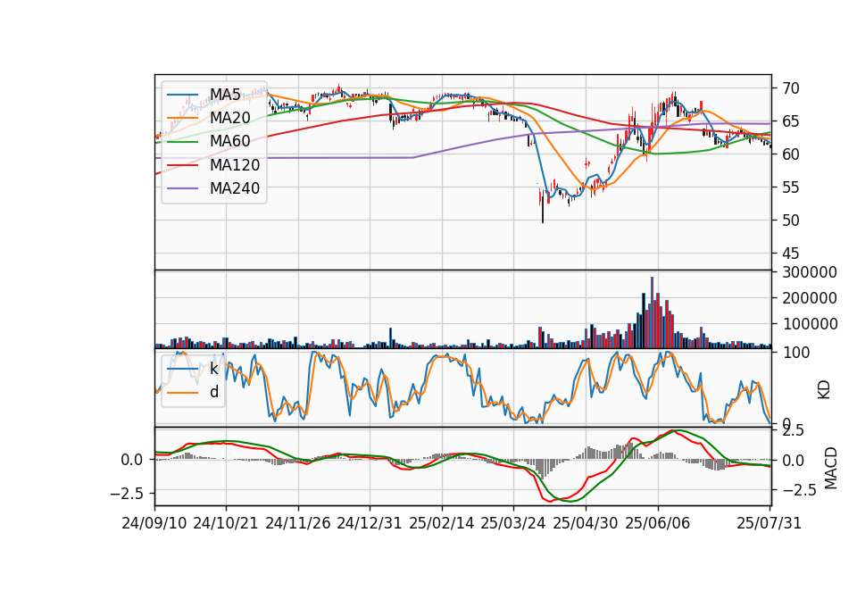Click the d legend label in KD panel
This screenshot has width=857, height=616.
(214, 392)
